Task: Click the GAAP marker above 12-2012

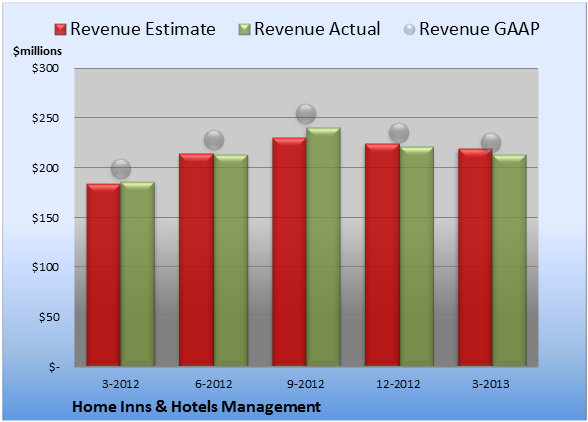Action: tap(399, 133)
